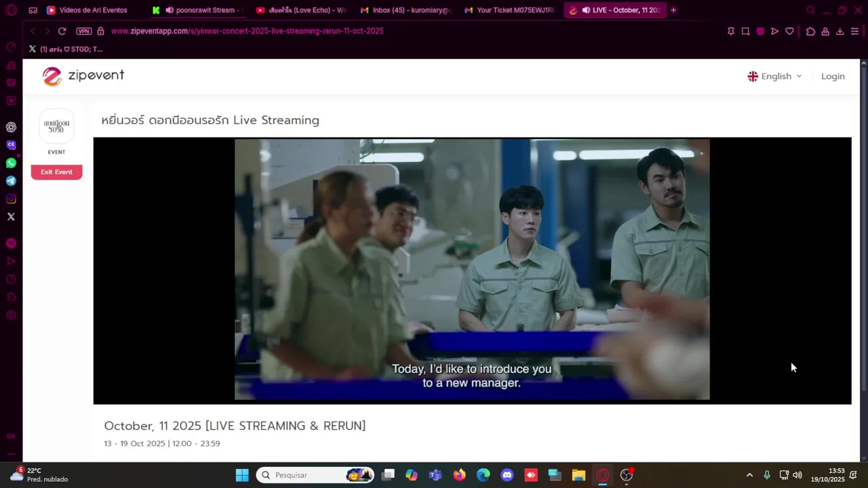Open Task View on the taskbar
The height and width of the screenshot is (488, 868).
pos(388,475)
